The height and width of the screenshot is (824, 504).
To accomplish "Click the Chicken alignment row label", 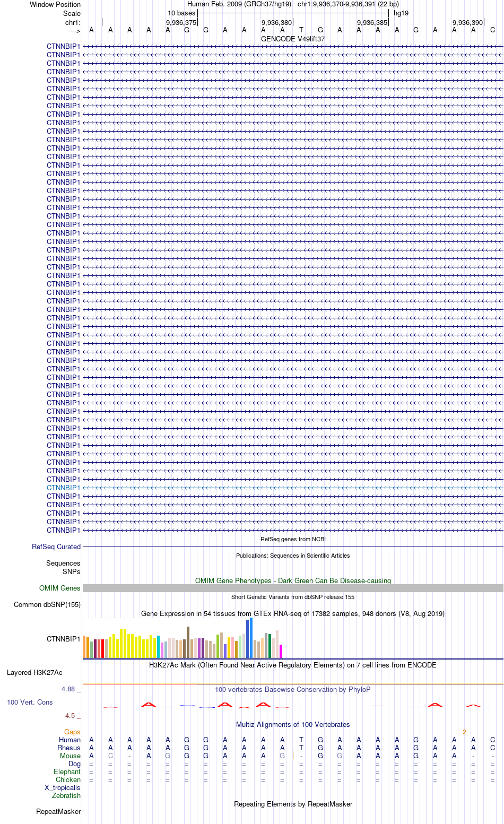I will tap(68, 779).
